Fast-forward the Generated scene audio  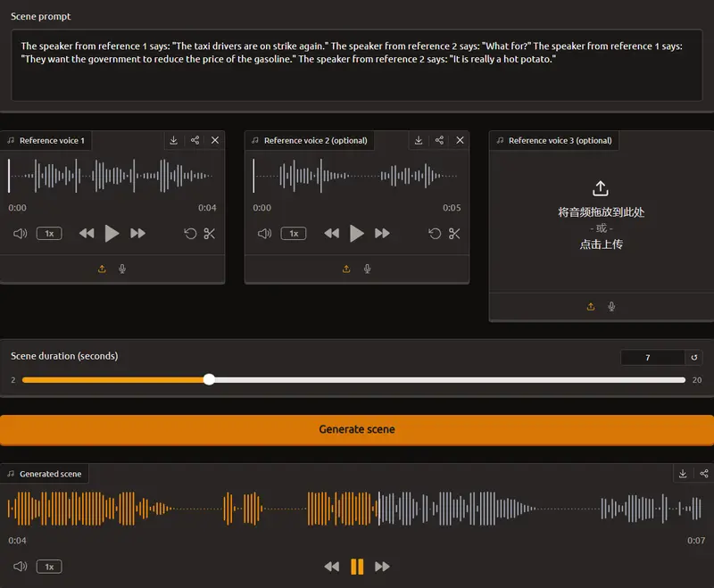[382, 567]
